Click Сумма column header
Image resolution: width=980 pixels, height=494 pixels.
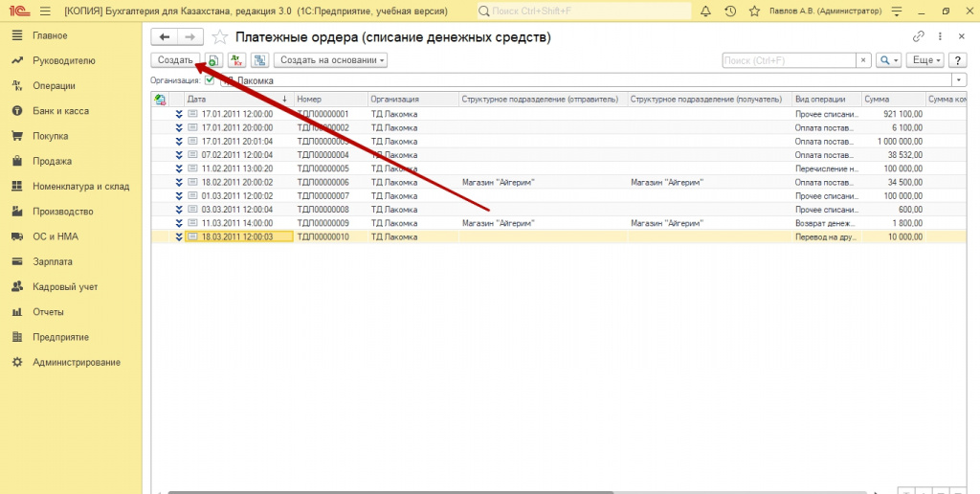pyautogui.click(x=893, y=100)
